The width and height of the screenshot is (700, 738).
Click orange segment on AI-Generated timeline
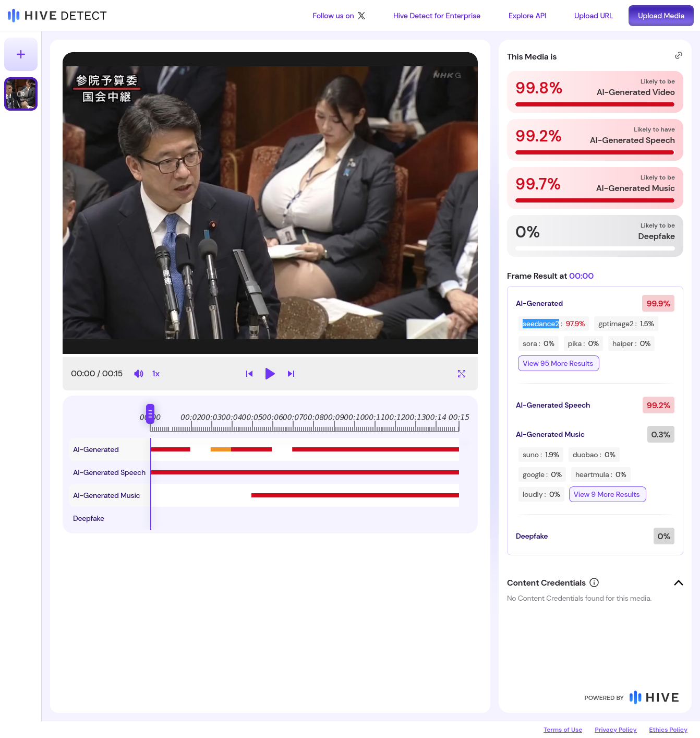pyautogui.click(x=221, y=449)
